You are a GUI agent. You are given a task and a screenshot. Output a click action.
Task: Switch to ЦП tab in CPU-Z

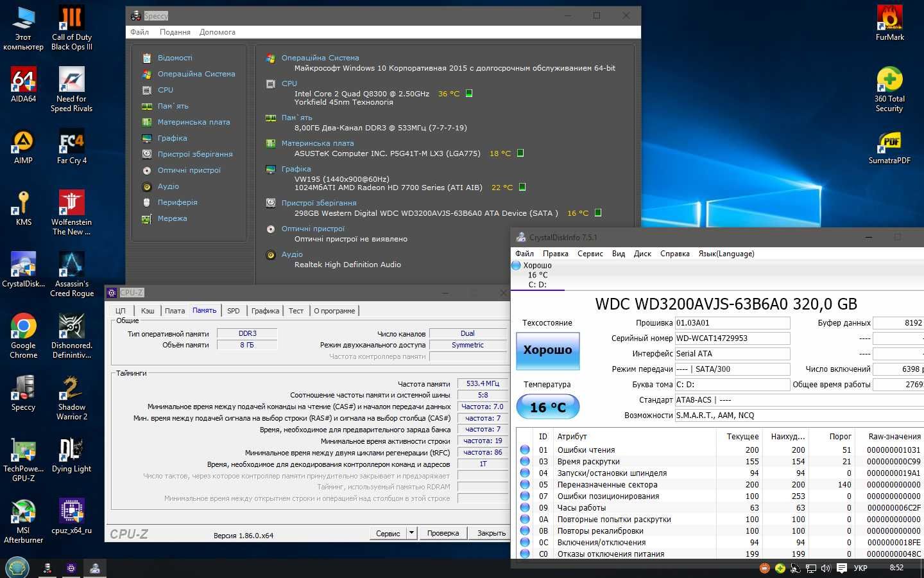(x=121, y=311)
